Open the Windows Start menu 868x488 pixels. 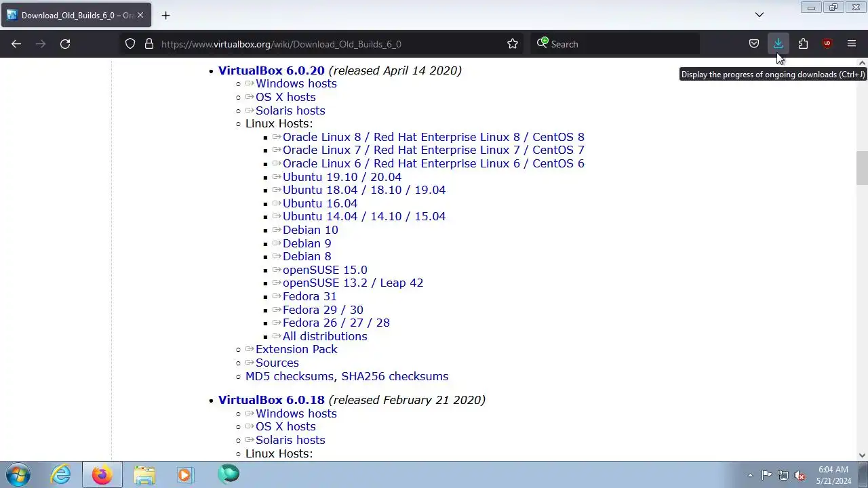(18, 474)
